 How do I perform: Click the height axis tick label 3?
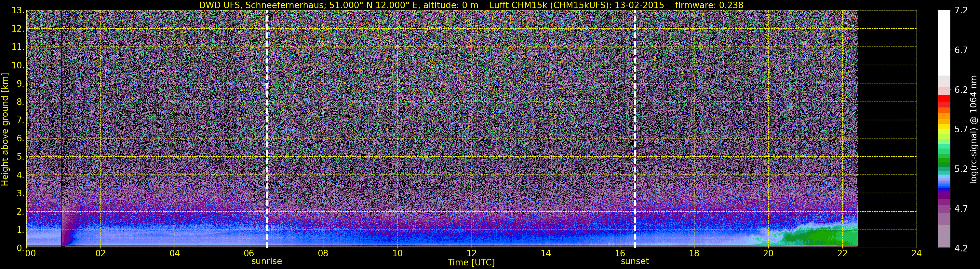point(20,193)
